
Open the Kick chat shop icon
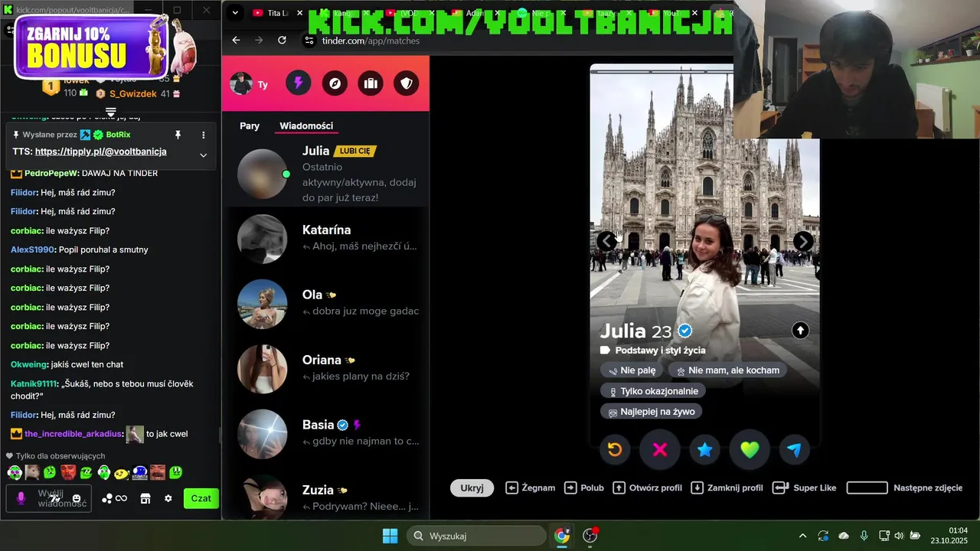pos(145,498)
